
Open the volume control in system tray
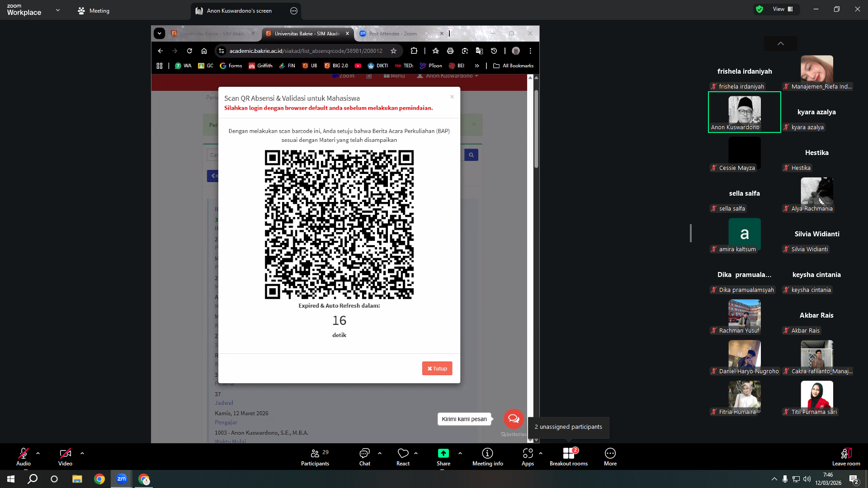807,479
